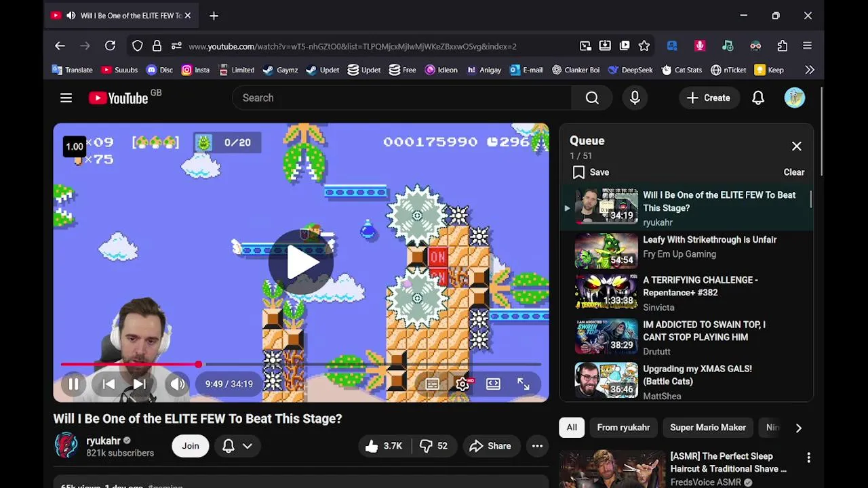This screenshot has width=868, height=488.
Task: Expand the notification preferences bell dropdown
Action: click(x=237, y=446)
